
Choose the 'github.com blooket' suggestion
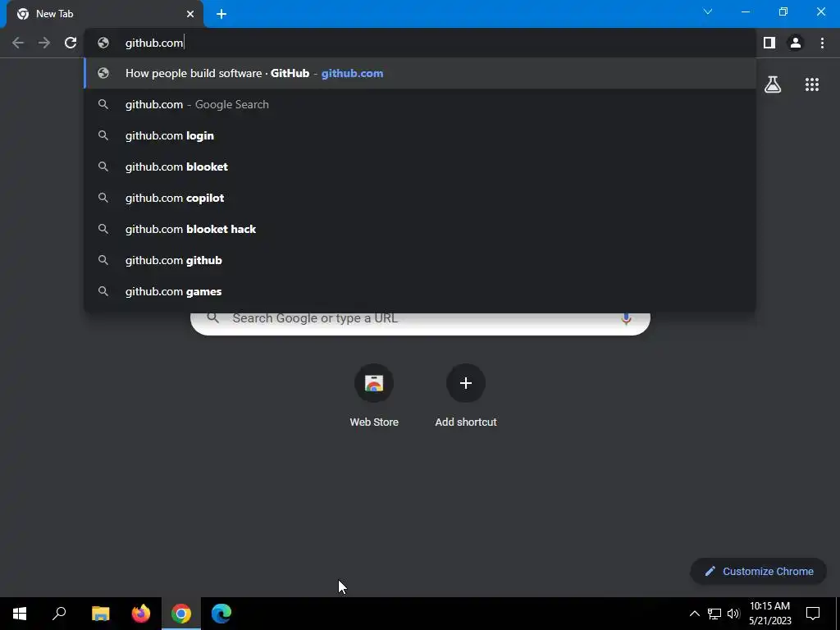420,167
